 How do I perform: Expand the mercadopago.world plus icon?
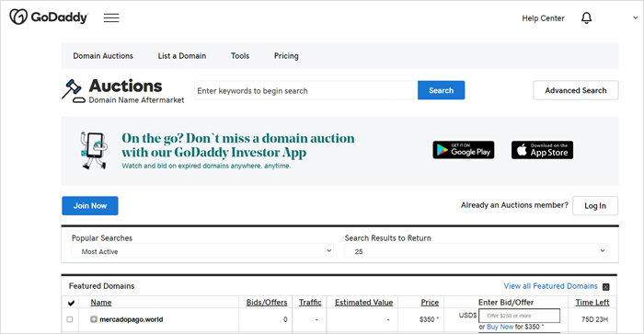pos(94,319)
